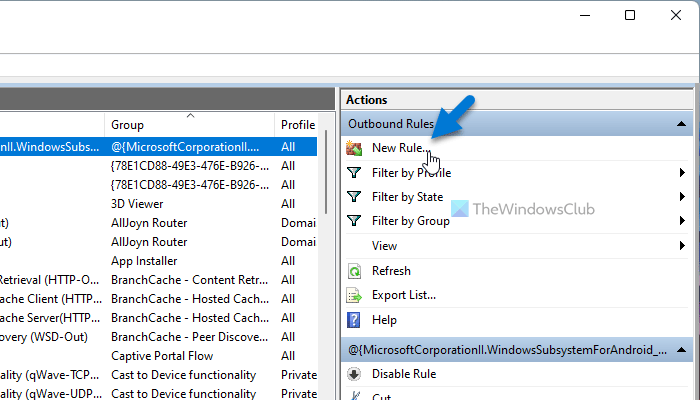Open the Filter by State submenu
Viewport: 700px width, 400px height.
(x=408, y=197)
